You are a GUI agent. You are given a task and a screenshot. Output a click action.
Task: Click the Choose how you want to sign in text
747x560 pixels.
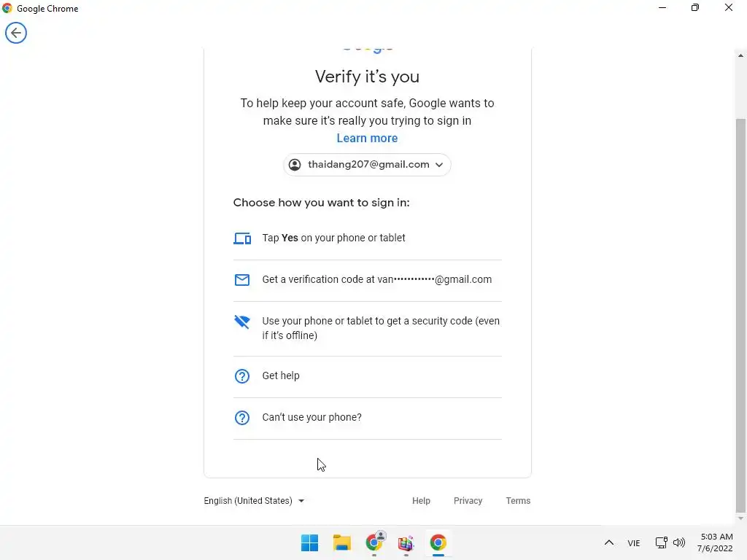(x=321, y=203)
